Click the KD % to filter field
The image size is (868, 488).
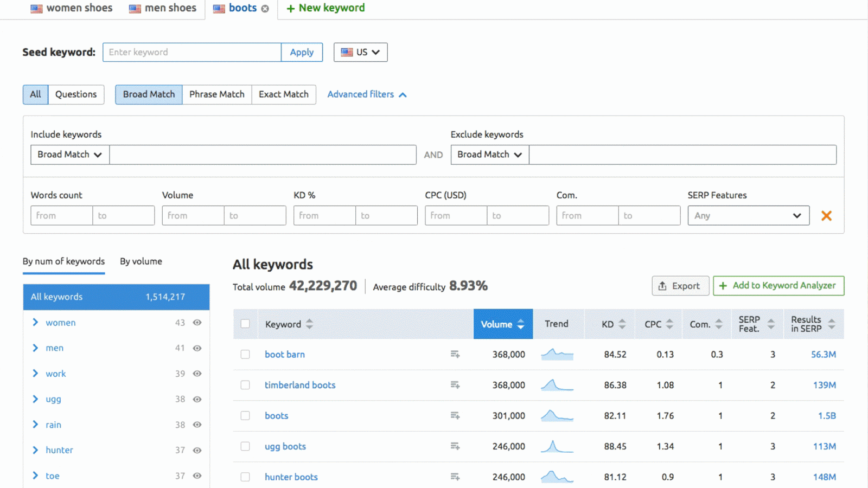pyautogui.click(x=386, y=215)
